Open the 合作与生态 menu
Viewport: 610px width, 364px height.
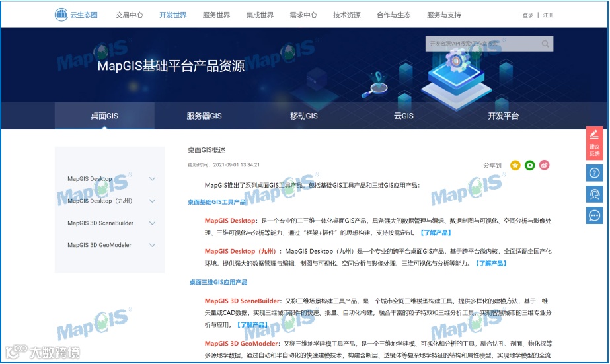coord(394,15)
